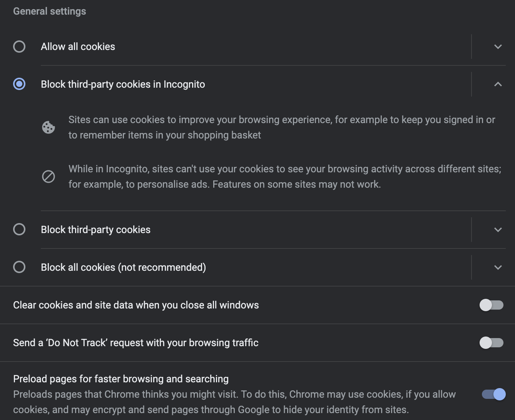
Task: Select the Allow all cookies radio button
Action: pos(19,47)
